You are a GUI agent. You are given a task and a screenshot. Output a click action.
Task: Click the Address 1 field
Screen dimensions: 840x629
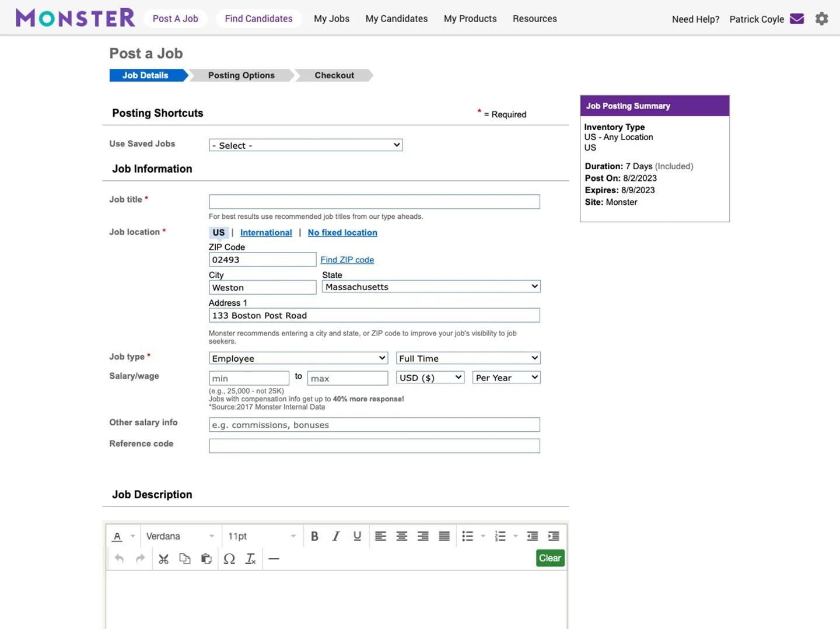(374, 315)
